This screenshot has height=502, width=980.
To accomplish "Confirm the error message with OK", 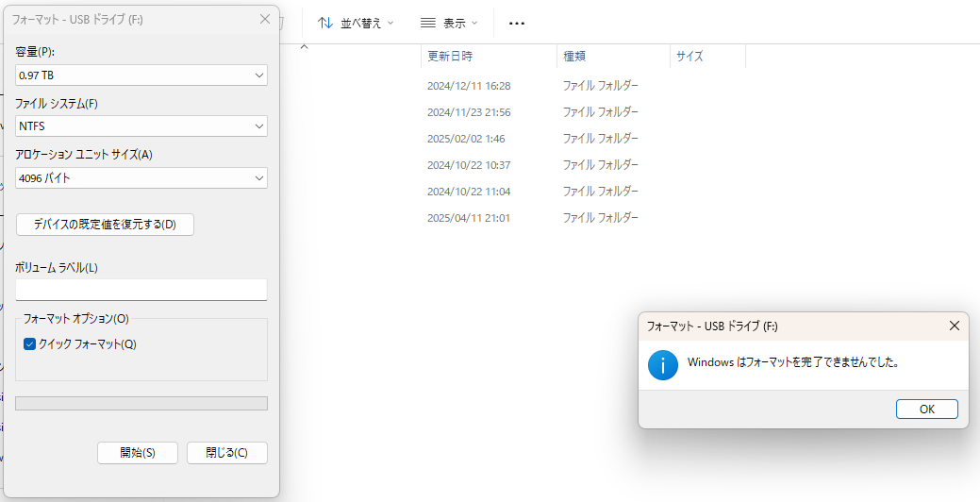I will point(926,409).
